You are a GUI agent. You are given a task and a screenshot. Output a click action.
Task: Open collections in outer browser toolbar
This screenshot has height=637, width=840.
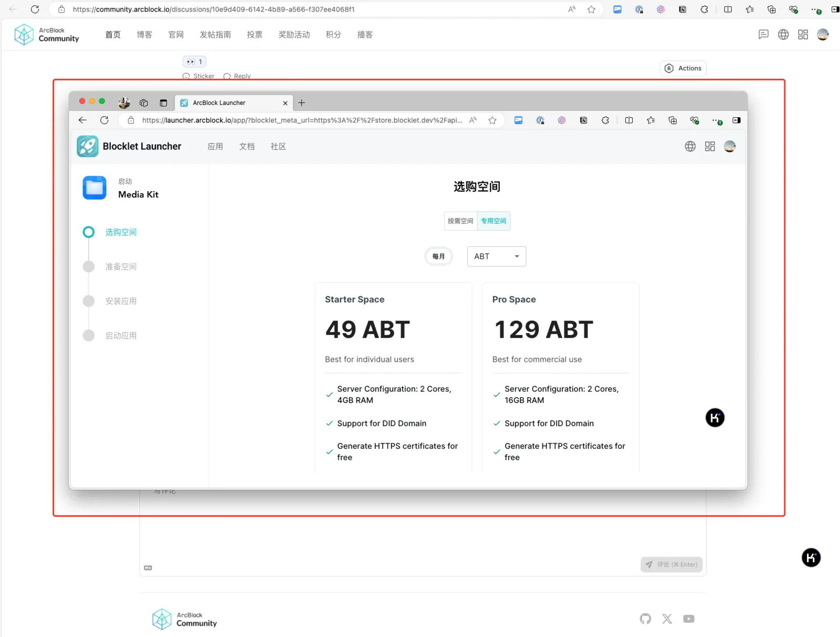pos(771,9)
